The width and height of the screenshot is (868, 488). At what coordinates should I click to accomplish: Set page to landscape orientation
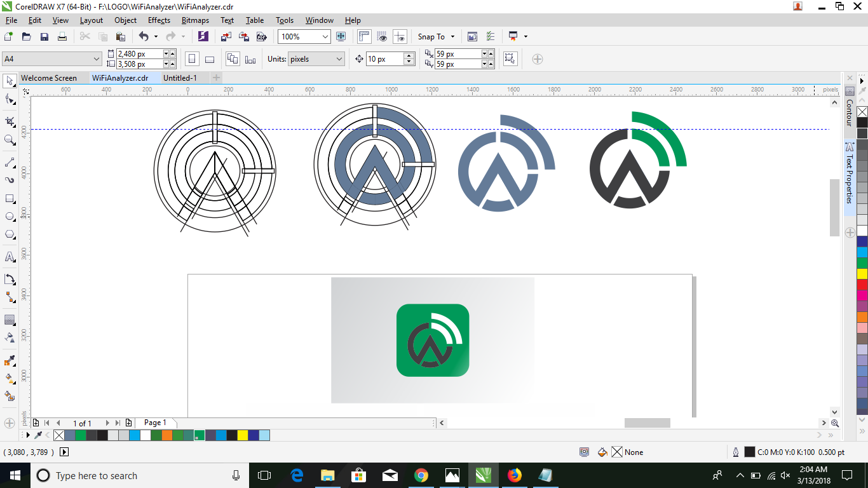210,59
